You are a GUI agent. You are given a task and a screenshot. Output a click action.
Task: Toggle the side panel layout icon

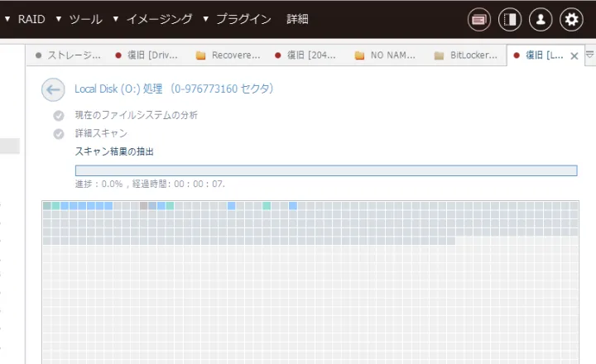click(x=510, y=19)
